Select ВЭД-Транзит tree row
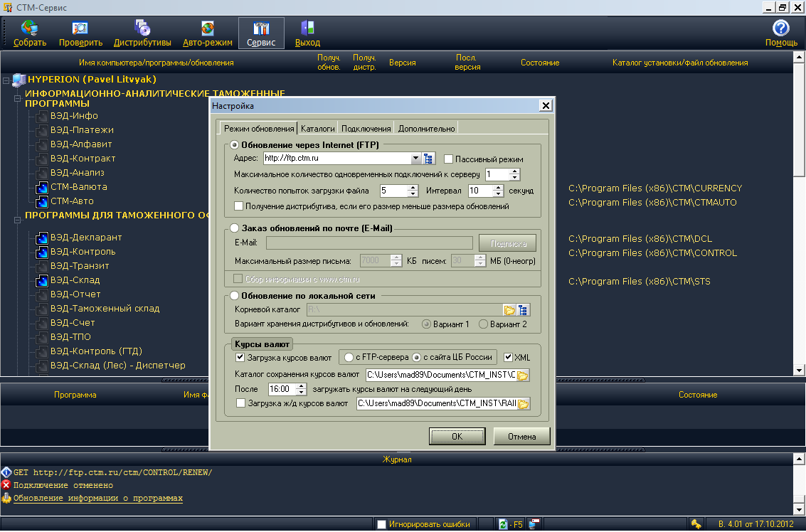The height and width of the screenshot is (532, 806). tap(80, 266)
